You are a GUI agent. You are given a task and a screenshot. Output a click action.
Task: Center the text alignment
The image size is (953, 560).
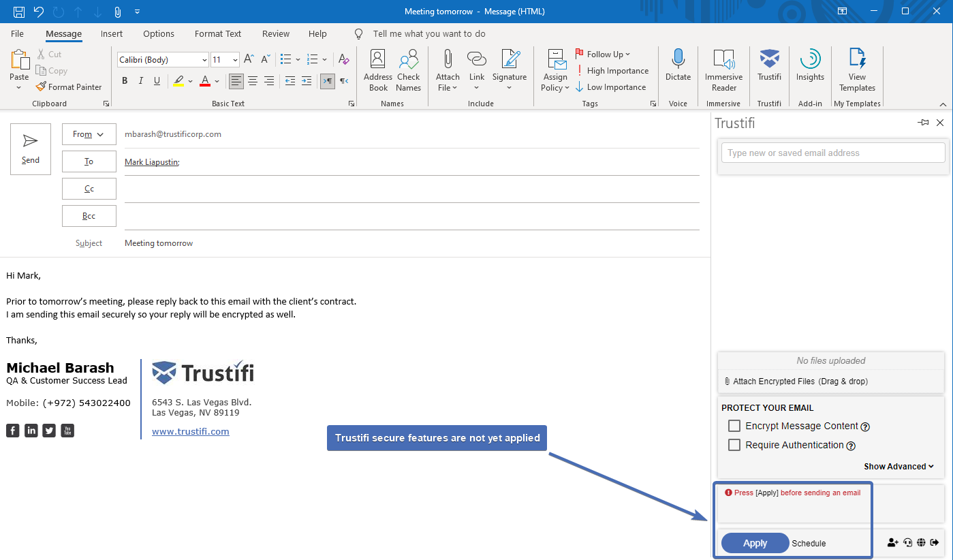coord(253,81)
